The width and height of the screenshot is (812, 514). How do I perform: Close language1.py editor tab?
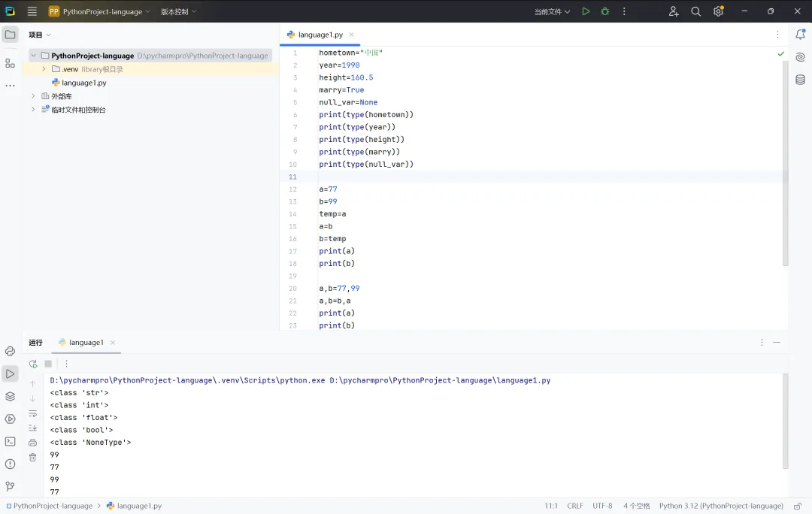click(x=352, y=35)
